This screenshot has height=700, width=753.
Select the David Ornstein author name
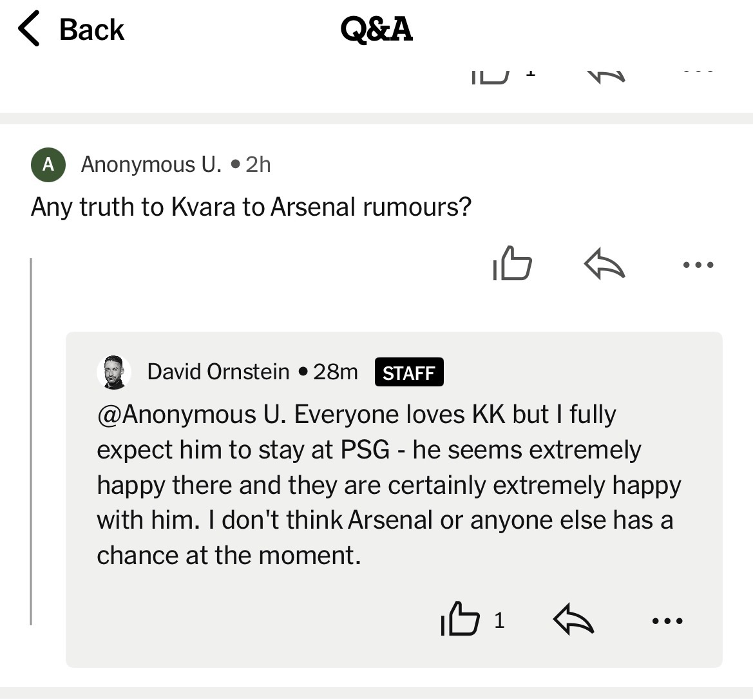pos(218,372)
